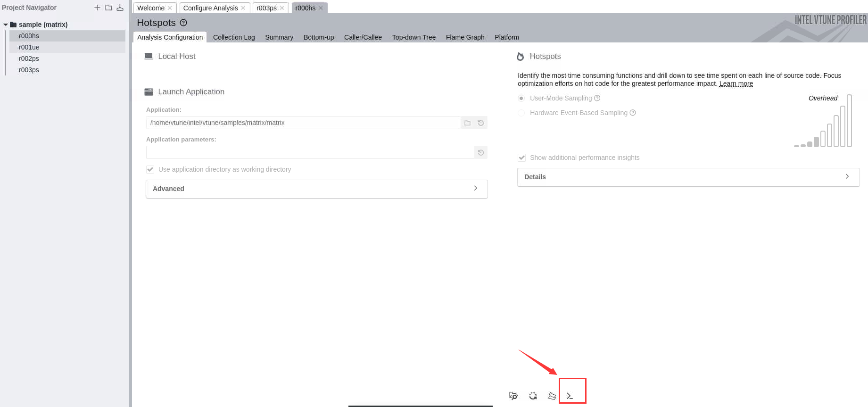Click the Overhead bar indicator
Screen dimensions: 868x407
click(823, 121)
